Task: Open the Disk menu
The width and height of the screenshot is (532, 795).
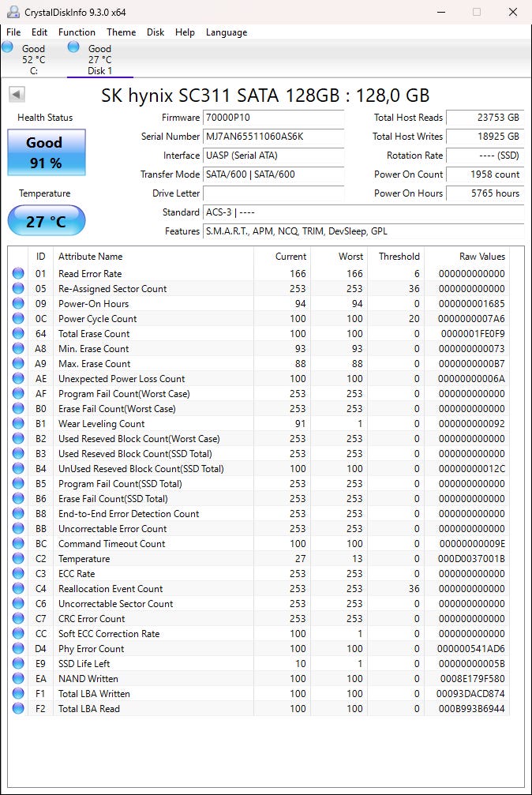Action: pyautogui.click(x=155, y=32)
